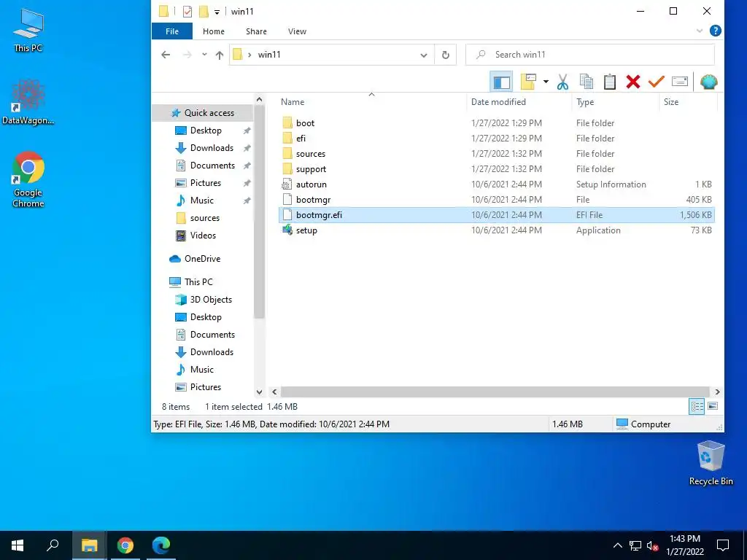Go up one folder level
The image size is (747, 560).
(220, 55)
